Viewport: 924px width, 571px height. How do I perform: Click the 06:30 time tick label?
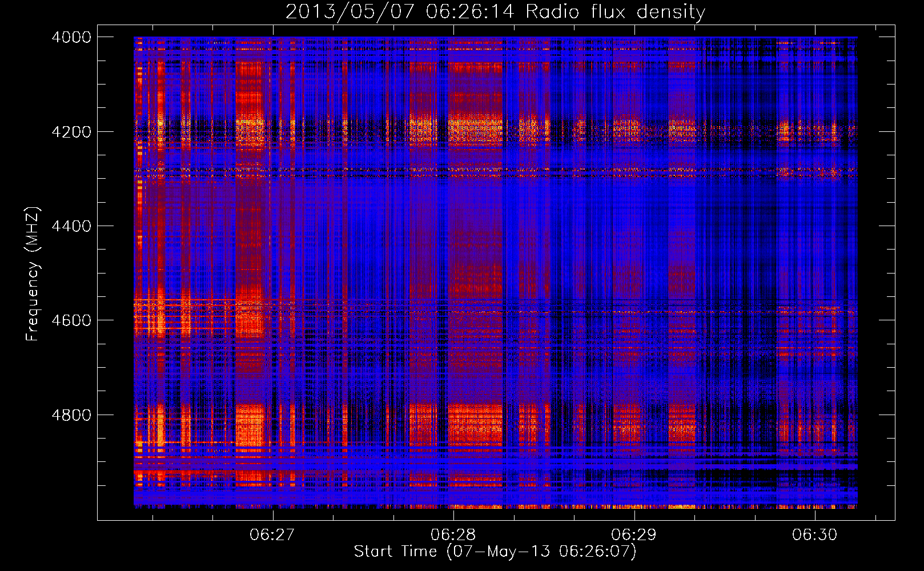(x=814, y=534)
